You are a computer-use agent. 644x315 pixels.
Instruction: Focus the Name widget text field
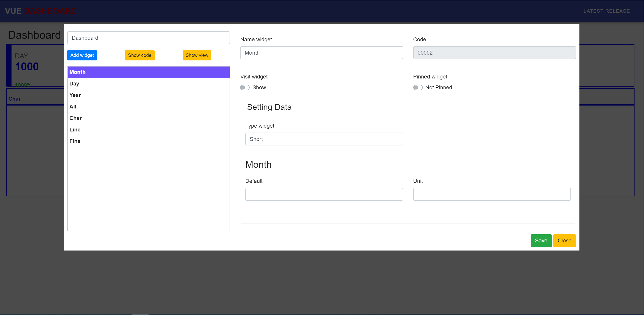click(x=321, y=53)
